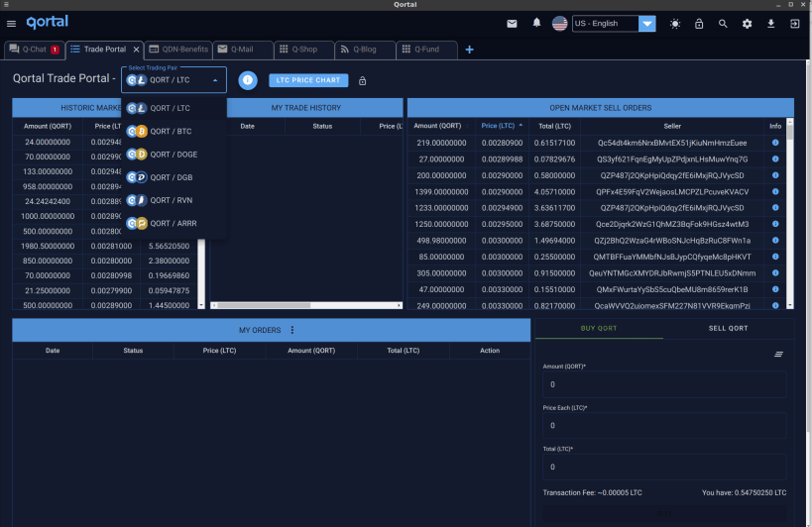Show info for seller Qc54dt4km6NrxBMvtEX51jKiuNmHmzEuee

coord(775,143)
